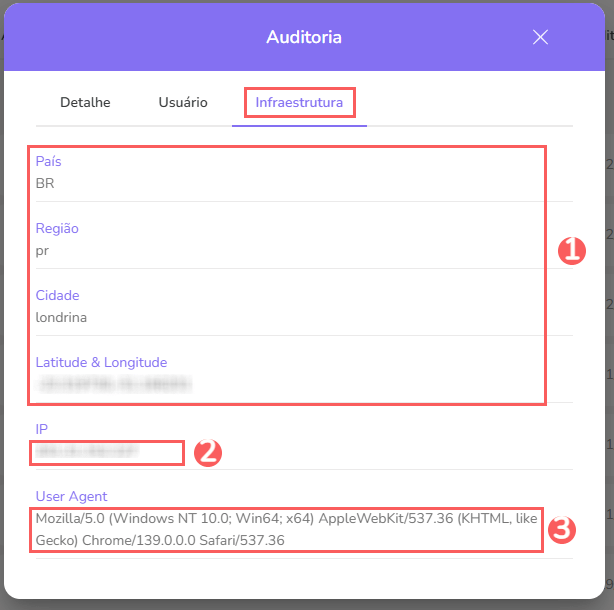Close the Auditoria dialog with the X
The width and height of the screenshot is (614, 610).
(x=540, y=37)
